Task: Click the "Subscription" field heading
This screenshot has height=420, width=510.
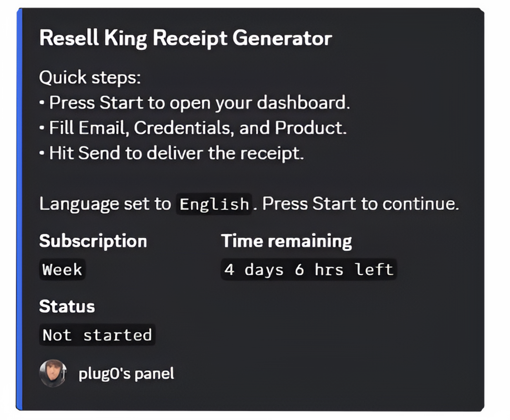Action: (93, 241)
